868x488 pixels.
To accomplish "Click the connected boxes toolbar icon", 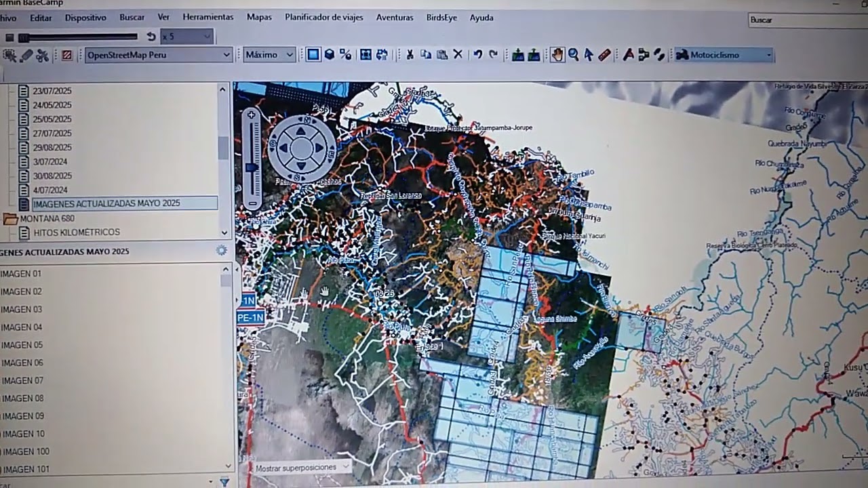I will (x=644, y=55).
